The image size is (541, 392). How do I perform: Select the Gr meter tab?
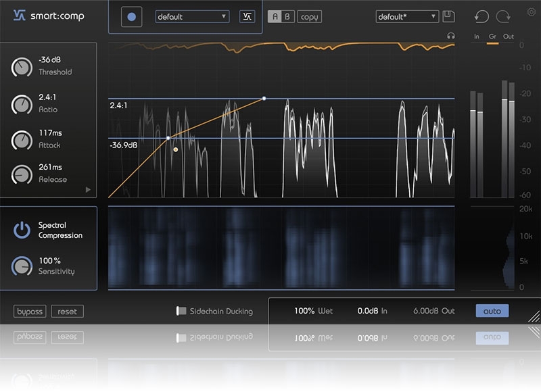pyautogui.click(x=492, y=36)
